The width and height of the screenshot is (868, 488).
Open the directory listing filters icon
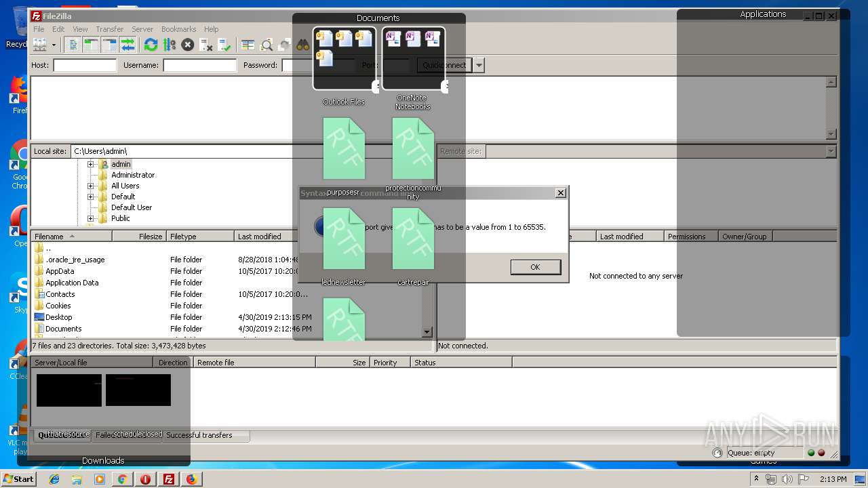248,45
